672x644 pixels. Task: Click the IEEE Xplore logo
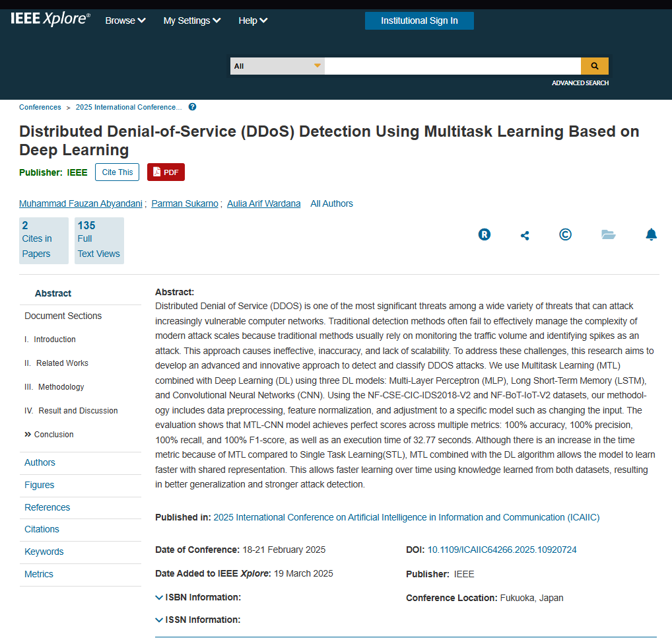[50, 19]
